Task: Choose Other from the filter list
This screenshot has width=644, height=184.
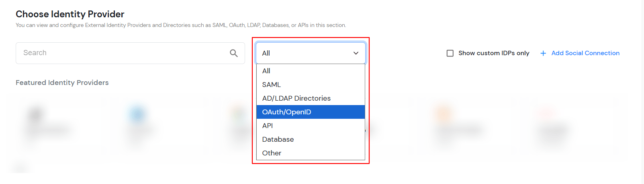Action: pos(311,153)
